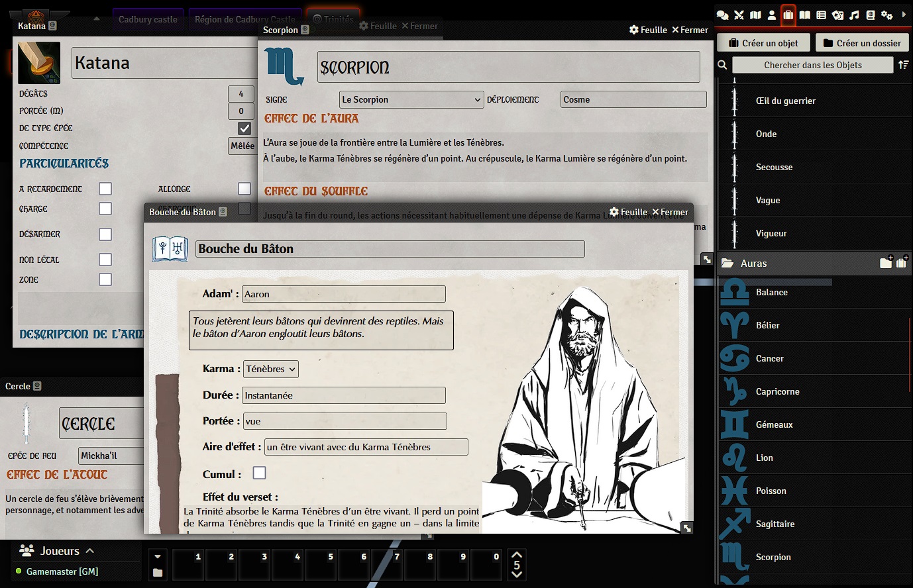This screenshot has width=913, height=588.
Task: Click the 'Chercher dans les Objets' search field
Action: [x=812, y=65]
